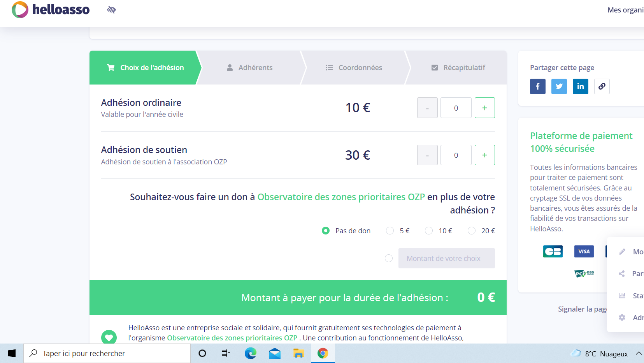Select the 20 € donation option
This screenshot has width=644, height=363.
tap(472, 231)
